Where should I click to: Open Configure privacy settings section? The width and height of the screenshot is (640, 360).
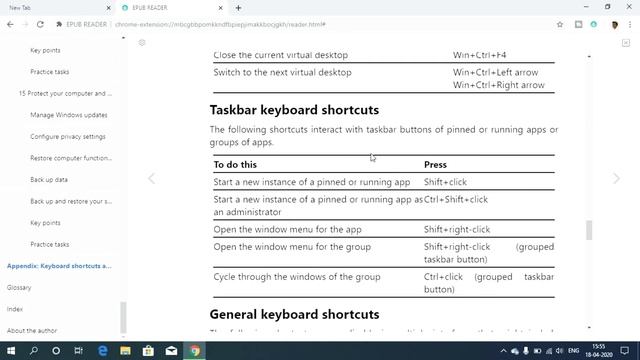pyautogui.click(x=68, y=137)
